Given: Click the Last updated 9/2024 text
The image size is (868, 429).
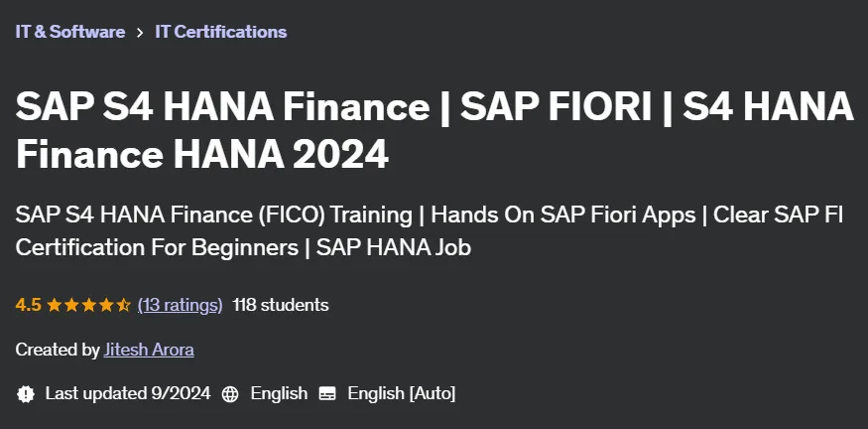Looking at the screenshot, I should tap(128, 393).
